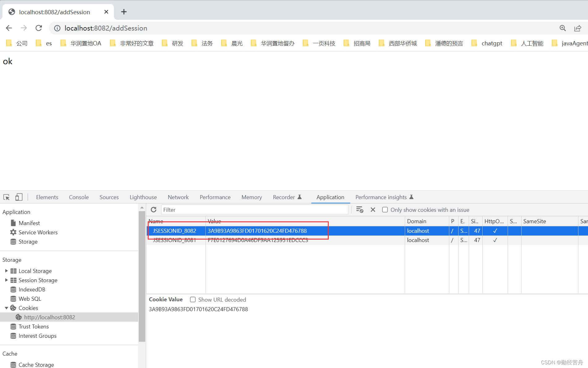588x368 pixels.
Task: Click the Web SQL database icon
Action: [13, 299]
